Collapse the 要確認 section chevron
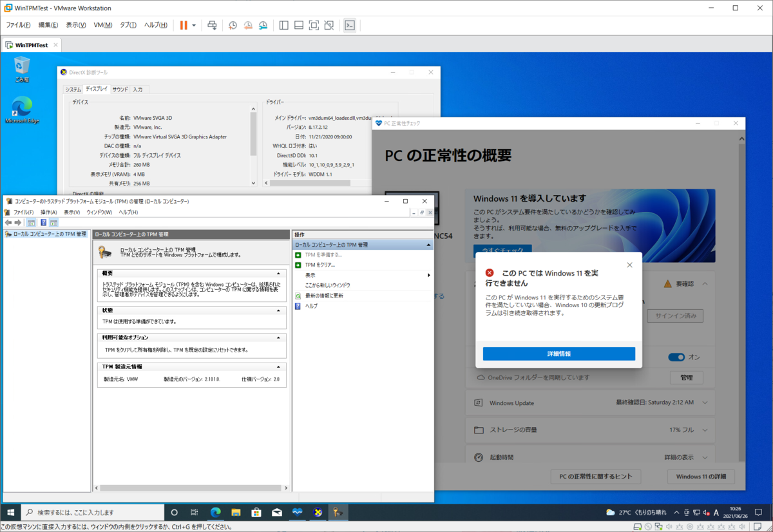Screen dimensions: 773x532 [705, 283]
